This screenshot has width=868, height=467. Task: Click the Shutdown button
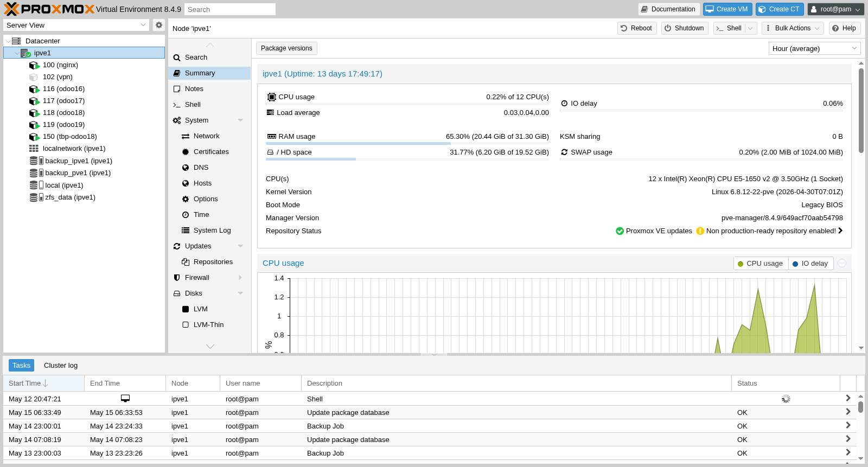(685, 28)
